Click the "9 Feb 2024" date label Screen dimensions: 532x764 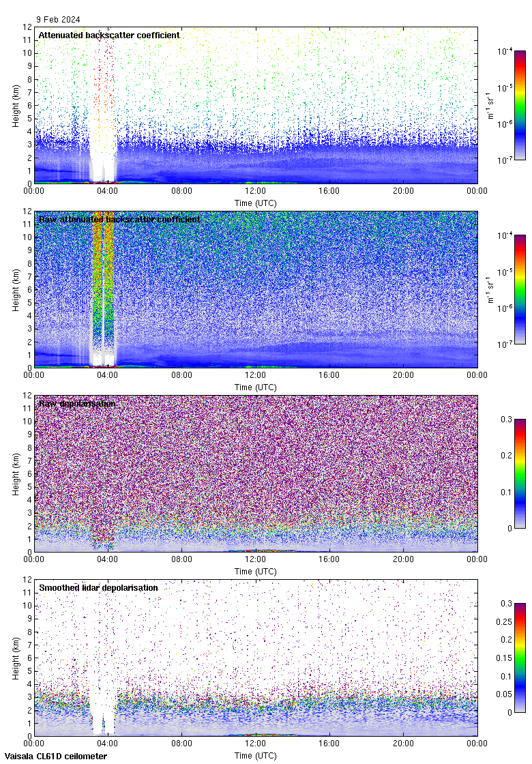57,20
